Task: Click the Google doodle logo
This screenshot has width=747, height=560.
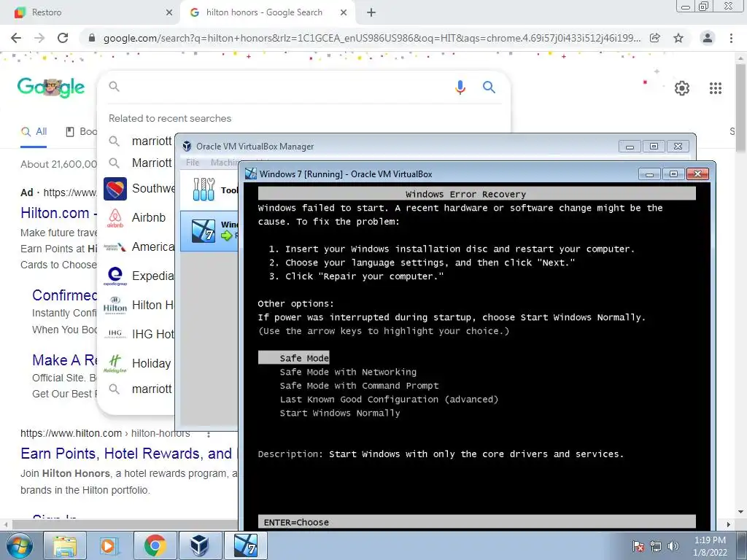Action: coord(51,87)
